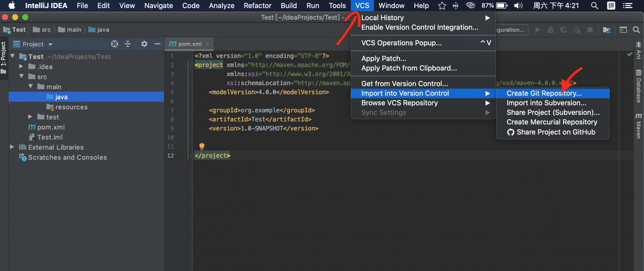The height and width of the screenshot is (271, 644).
Task: Collapse the src folder arrow
Action: pyautogui.click(x=21, y=76)
